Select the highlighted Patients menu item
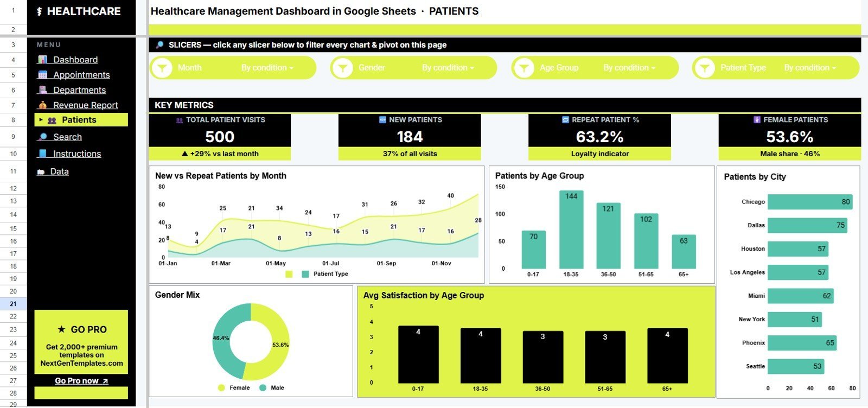This screenshot has width=868, height=408. 81,120
